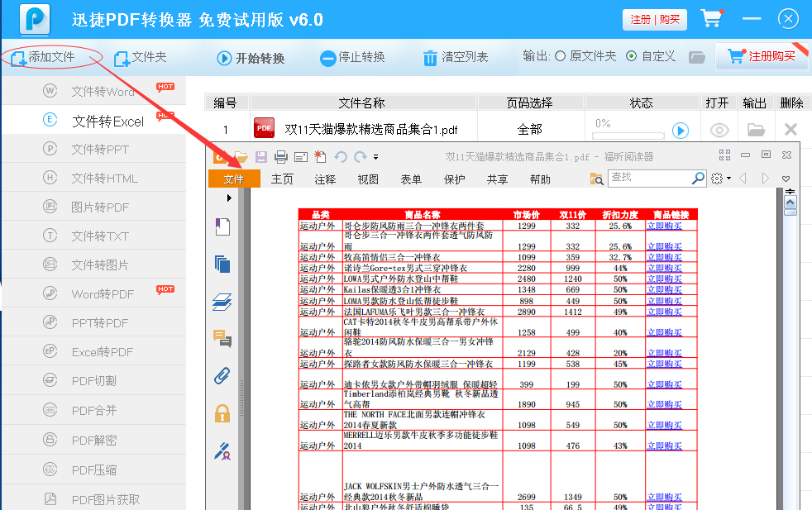Click the 页码选择 column header
Screen dimensions: 812x510
point(530,103)
